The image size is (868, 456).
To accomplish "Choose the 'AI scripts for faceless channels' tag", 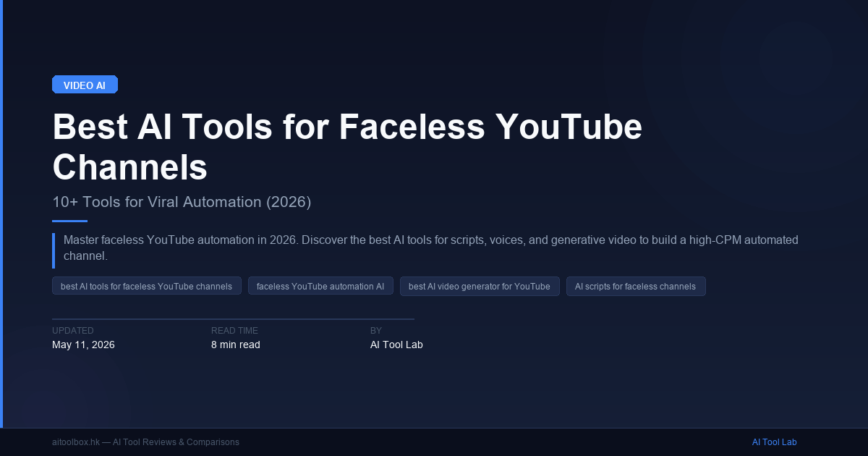I will (x=636, y=286).
